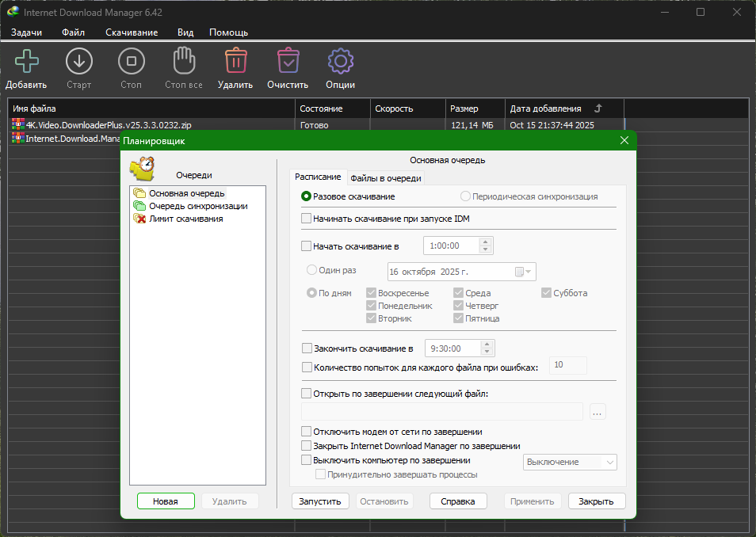This screenshot has width=756, height=537.
Task: Open the Скачивание menu
Action: click(132, 32)
